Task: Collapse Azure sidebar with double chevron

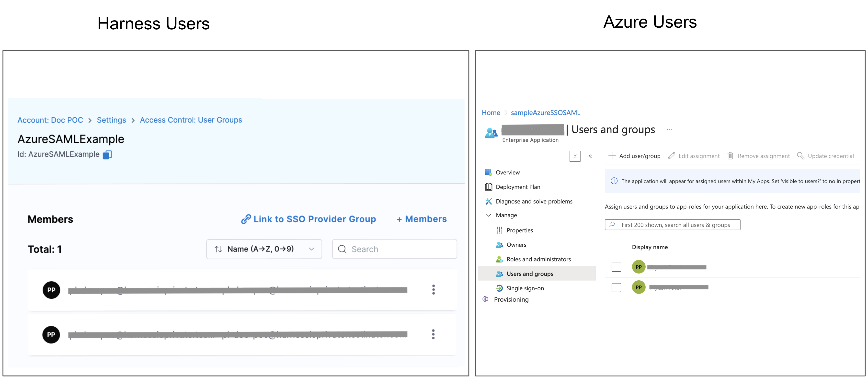Action: (590, 156)
